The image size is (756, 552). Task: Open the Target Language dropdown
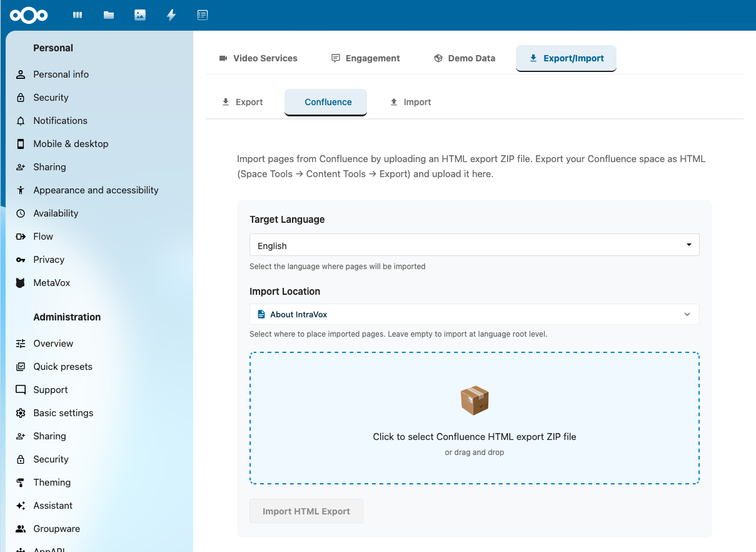(474, 245)
